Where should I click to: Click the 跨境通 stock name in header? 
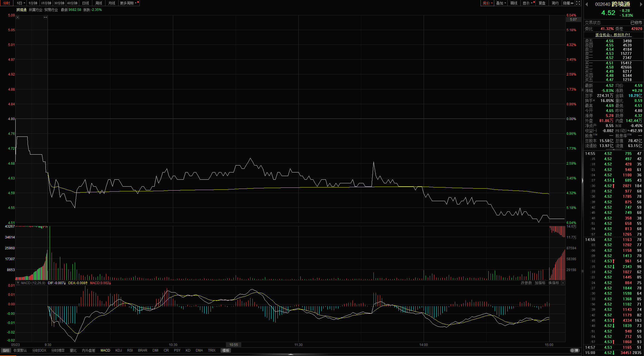click(21, 10)
